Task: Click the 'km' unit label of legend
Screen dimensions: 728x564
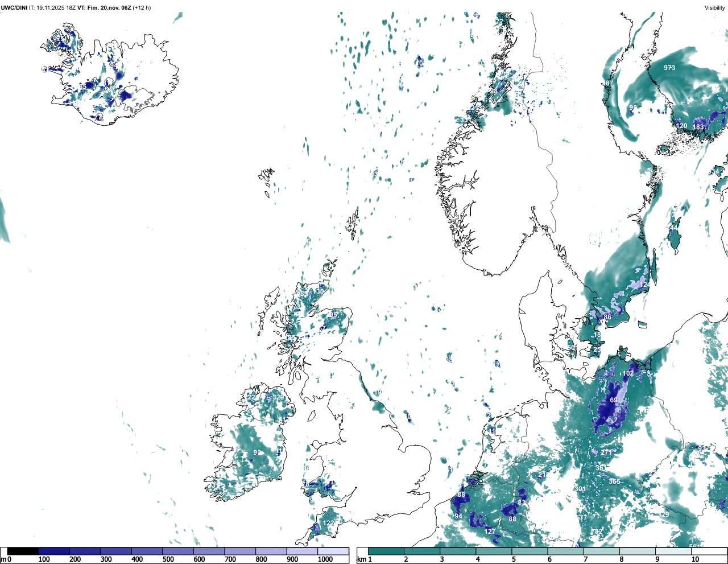Action: (x=361, y=559)
